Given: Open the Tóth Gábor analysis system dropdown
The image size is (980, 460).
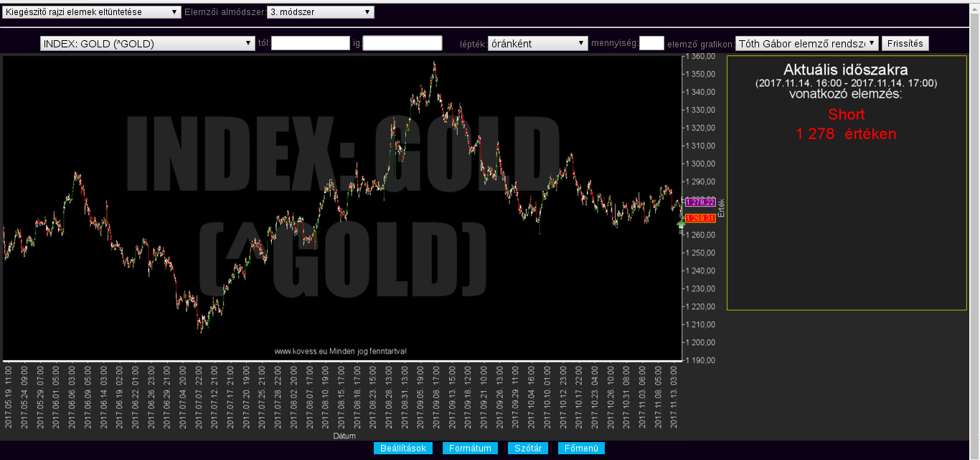Looking at the screenshot, I should click(x=806, y=44).
